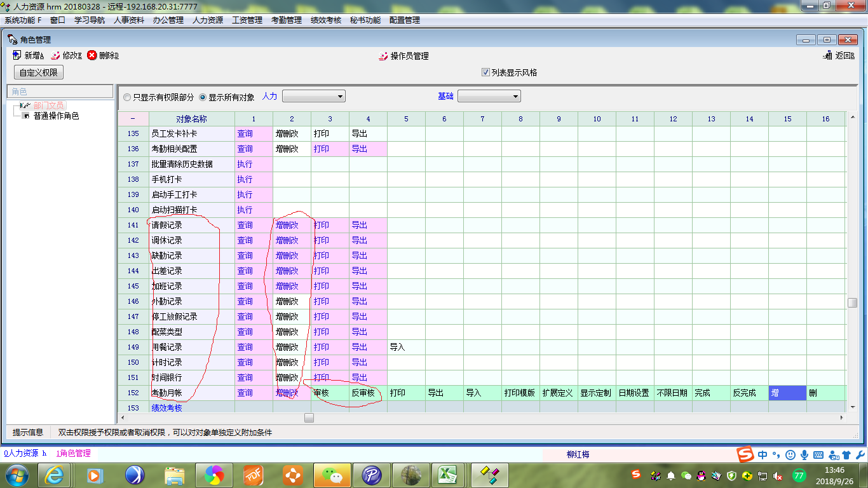The width and height of the screenshot is (868, 488).
Task: Toggle the 列表显示风格 checkbox
Action: [485, 72]
